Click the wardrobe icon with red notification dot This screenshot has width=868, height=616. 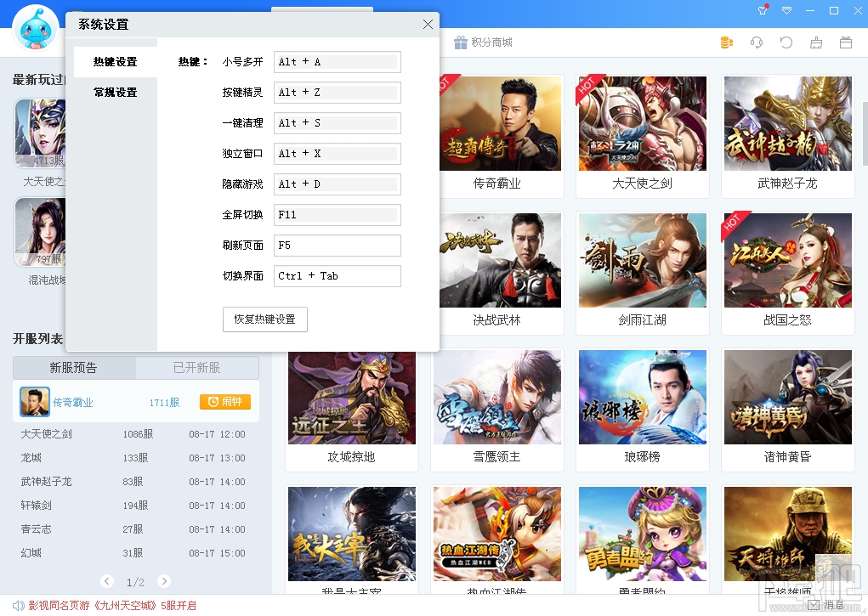click(x=762, y=10)
